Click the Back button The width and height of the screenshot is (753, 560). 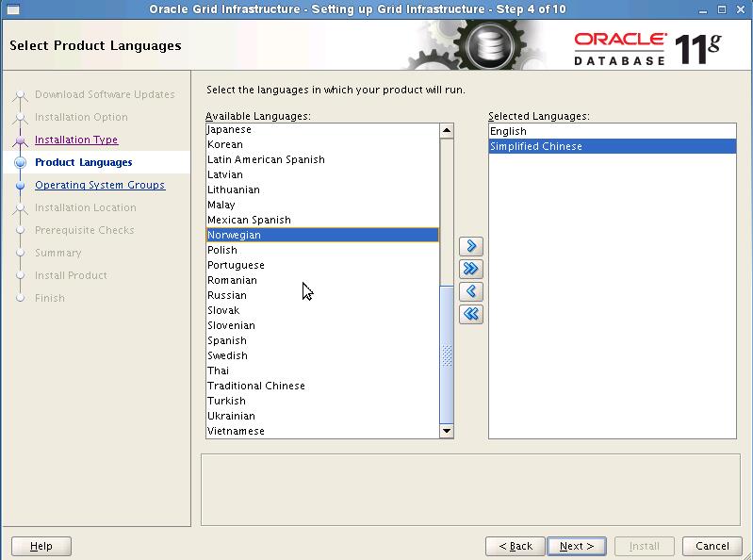516,546
